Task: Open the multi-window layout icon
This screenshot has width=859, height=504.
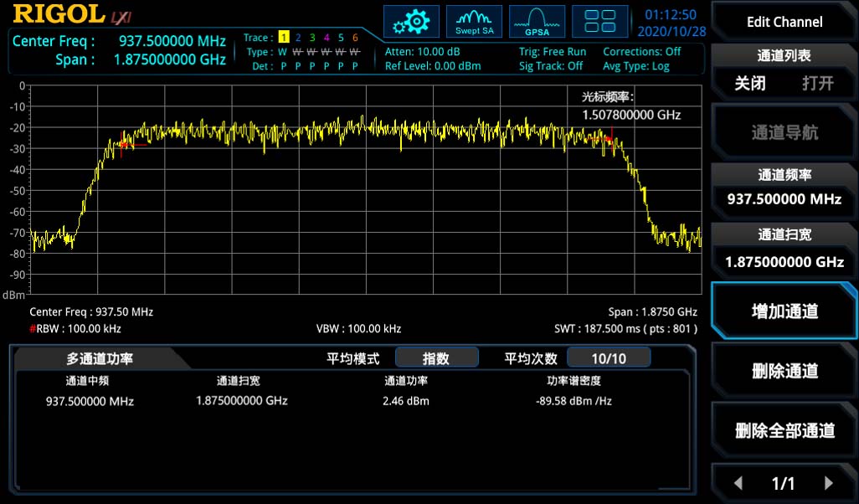Action: point(599,23)
